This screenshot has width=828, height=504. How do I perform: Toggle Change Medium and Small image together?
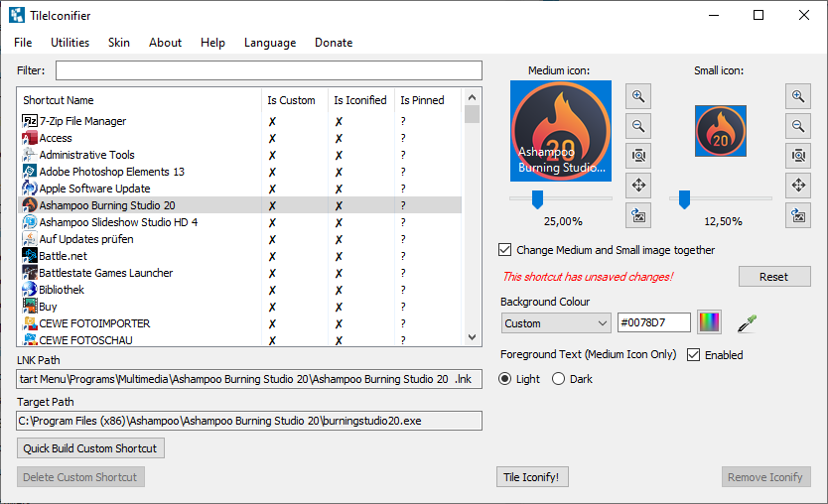point(505,250)
